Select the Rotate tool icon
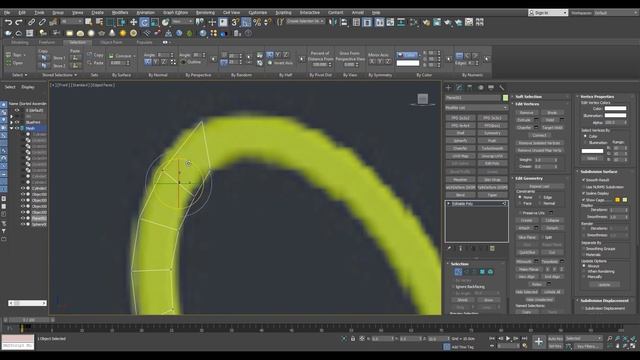The image size is (640, 360). [x=144, y=22]
